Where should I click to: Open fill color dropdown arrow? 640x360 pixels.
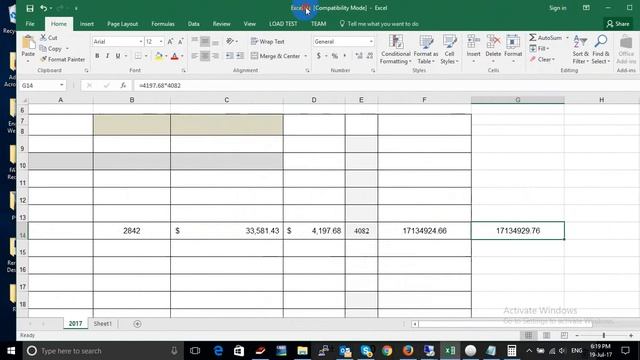tap(166, 56)
